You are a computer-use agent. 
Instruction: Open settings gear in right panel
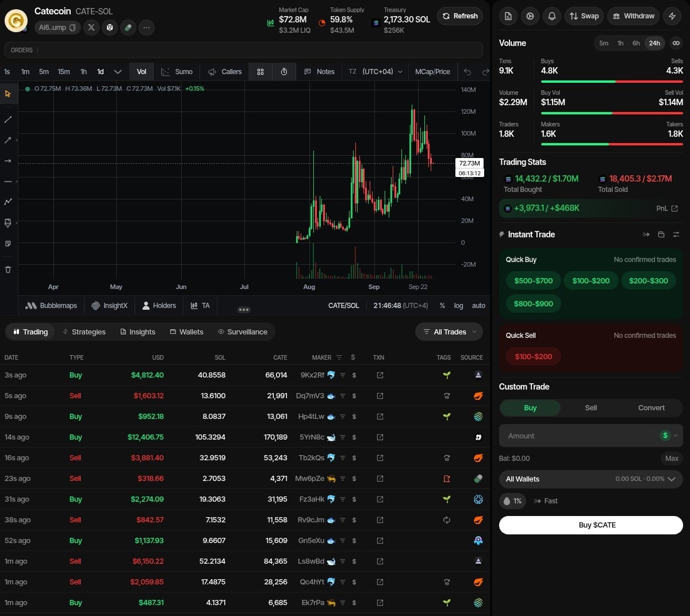click(x=530, y=16)
